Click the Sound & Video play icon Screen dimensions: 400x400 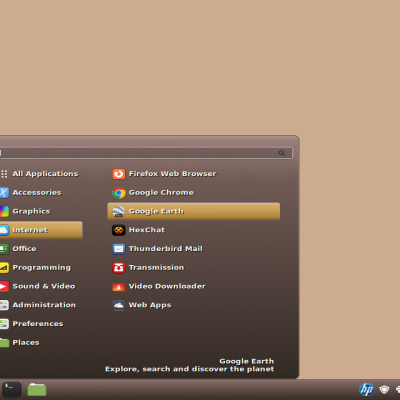(x=4, y=286)
